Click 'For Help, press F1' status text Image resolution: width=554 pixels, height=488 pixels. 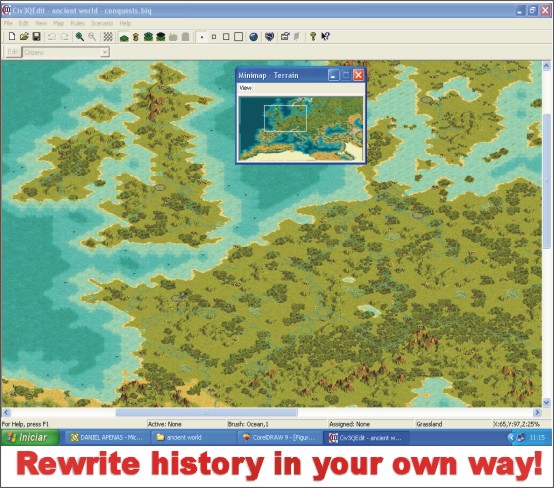pyautogui.click(x=25, y=424)
